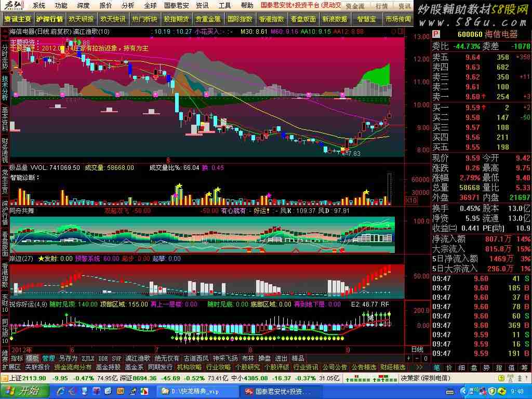This screenshot has height=399, width=532.
Task: Select the 指 tab under the trade list
Action: tap(499, 367)
